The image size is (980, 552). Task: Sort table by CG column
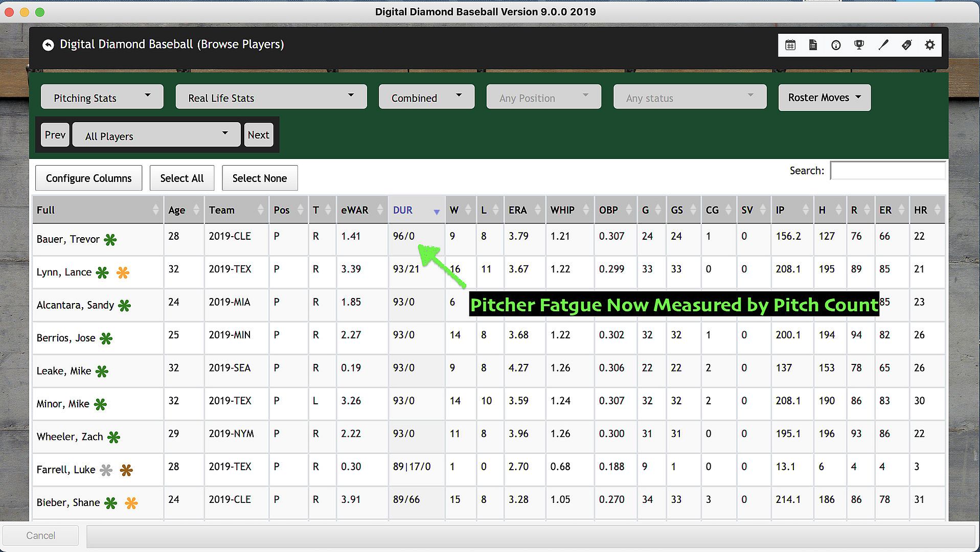[x=719, y=210]
